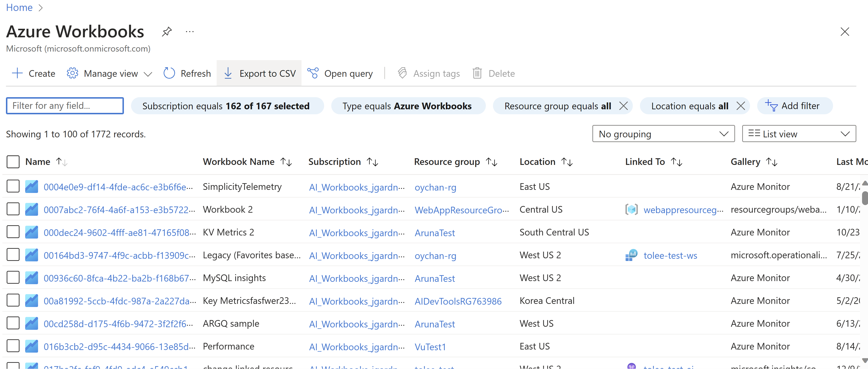Pin Azure Workbooks to dashboard

click(166, 32)
